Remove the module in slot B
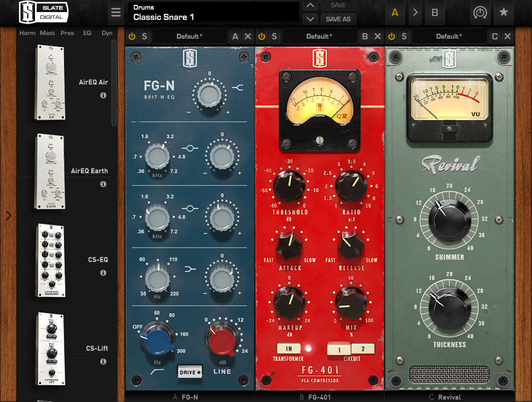532x402 pixels. pos(377,36)
